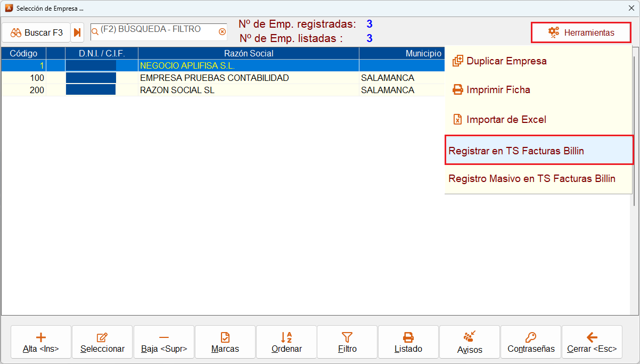Click the Baja minus icon button
The width and height of the screenshot is (640, 364).
tap(164, 343)
